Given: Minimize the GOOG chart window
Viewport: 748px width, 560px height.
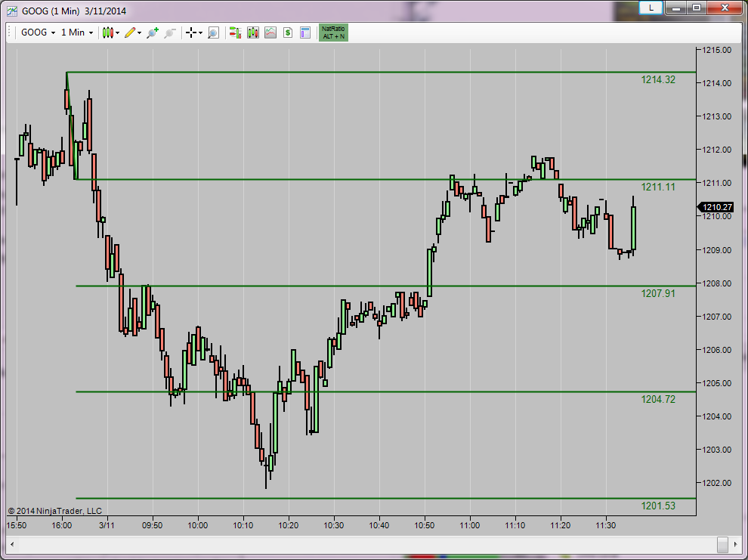Looking at the screenshot, I should [675, 8].
